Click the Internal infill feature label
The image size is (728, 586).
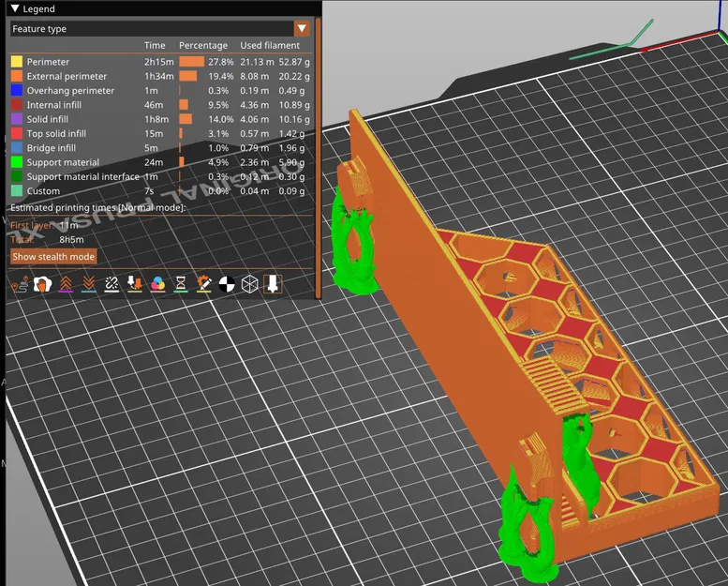point(53,105)
